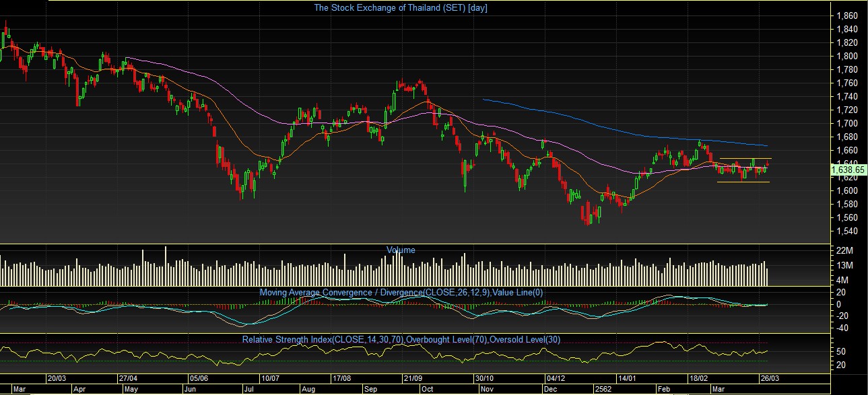Click the 1,600 price axis label

point(846,190)
